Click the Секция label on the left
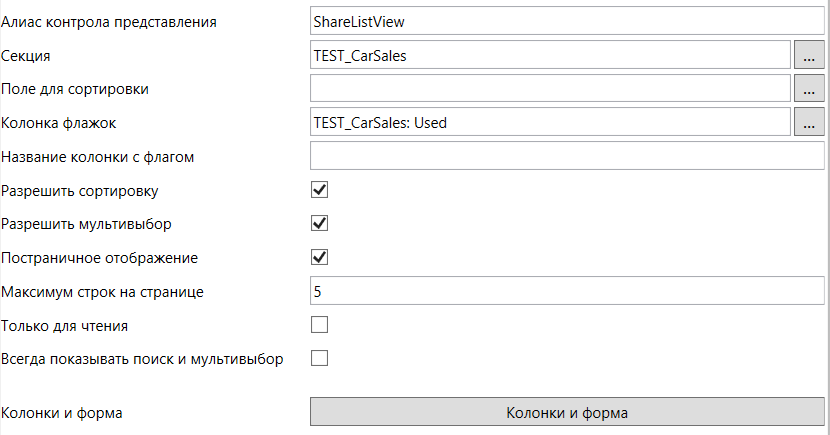The width and height of the screenshot is (830, 435). tap(26, 55)
